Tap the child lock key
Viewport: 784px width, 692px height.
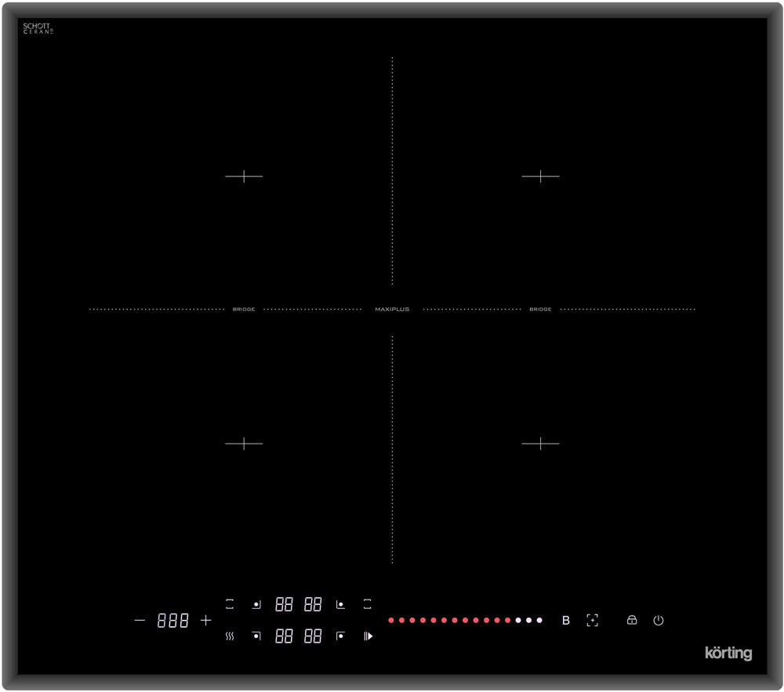point(631,620)
